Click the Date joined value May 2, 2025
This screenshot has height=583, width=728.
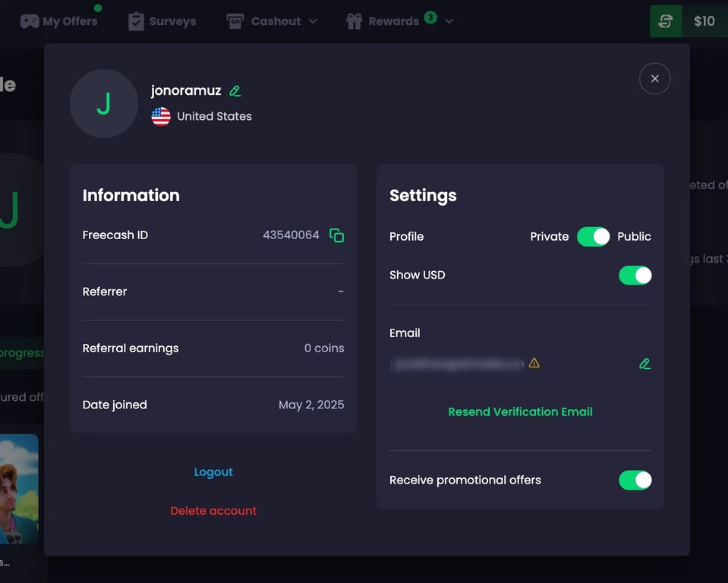tap(311, 405)
